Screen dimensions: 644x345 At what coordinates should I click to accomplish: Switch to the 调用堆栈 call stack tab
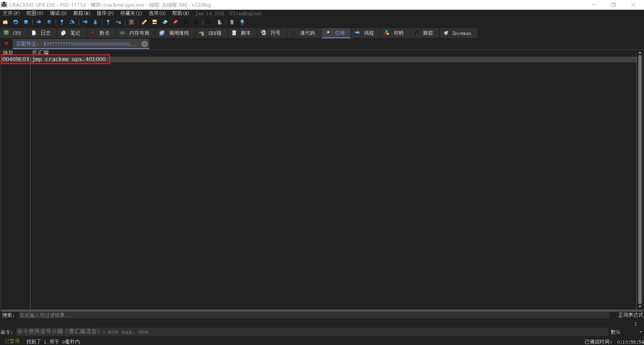[174, 33]
